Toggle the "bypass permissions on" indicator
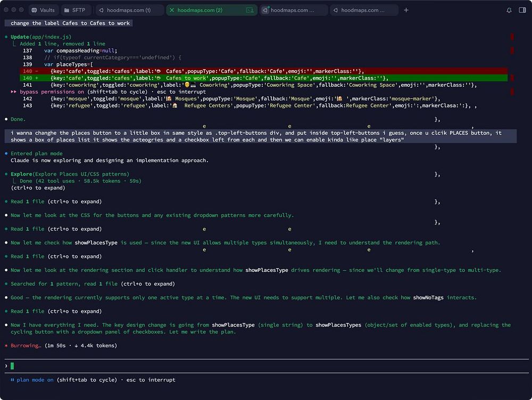The image size is (532, 400). pyautogui.click(x=52, y=91)
